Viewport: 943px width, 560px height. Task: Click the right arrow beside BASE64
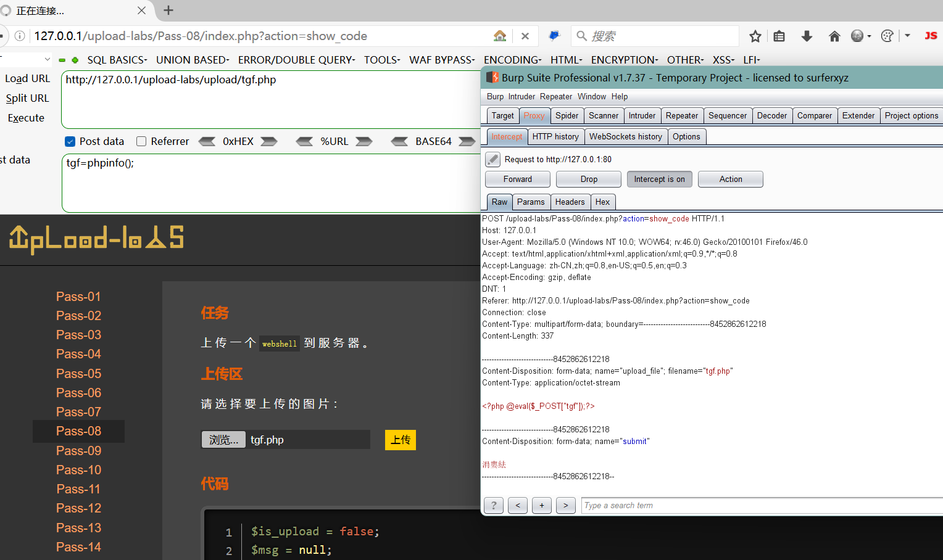pyautogui.click(x=467, y=141)
